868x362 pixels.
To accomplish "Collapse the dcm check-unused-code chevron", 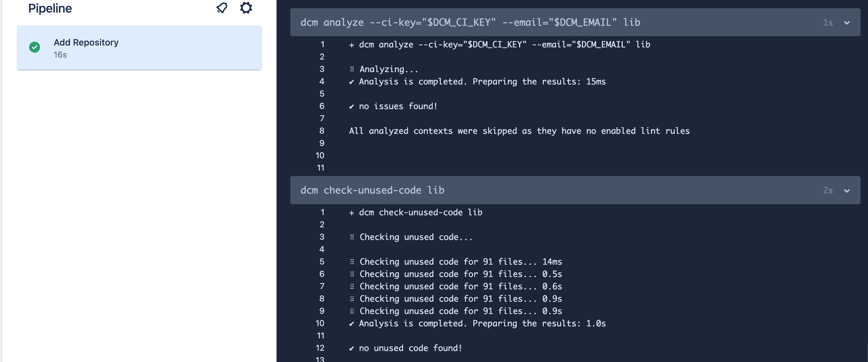I will click(846, 191).
